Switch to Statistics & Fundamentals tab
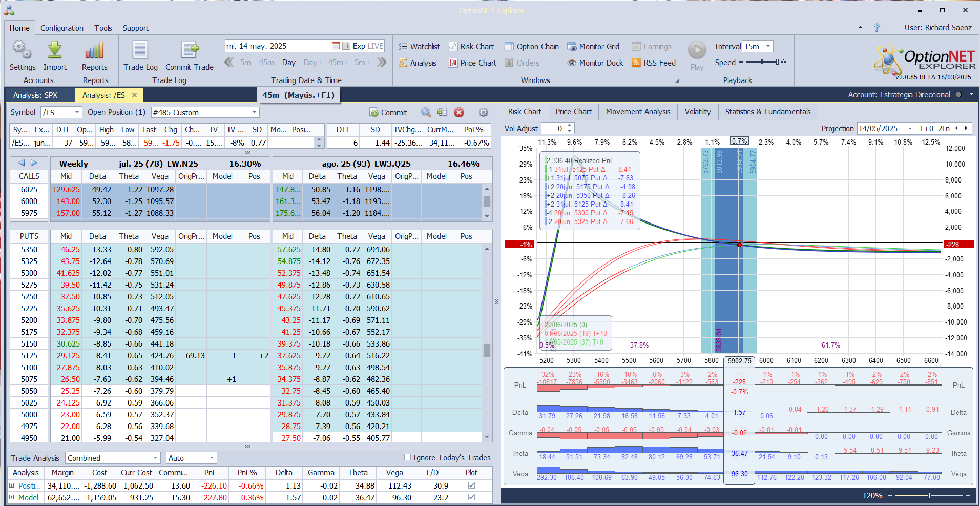 [x=768, y=111]
